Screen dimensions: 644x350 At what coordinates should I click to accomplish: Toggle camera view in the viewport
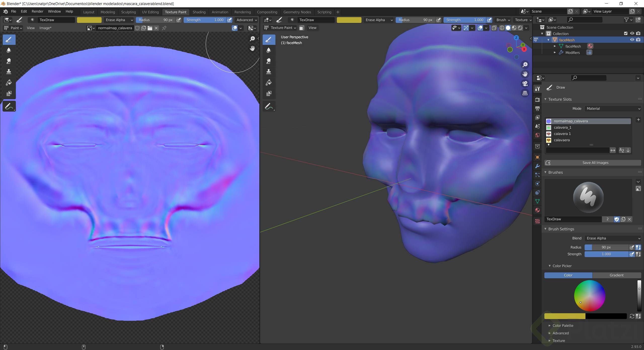(525, 84)
